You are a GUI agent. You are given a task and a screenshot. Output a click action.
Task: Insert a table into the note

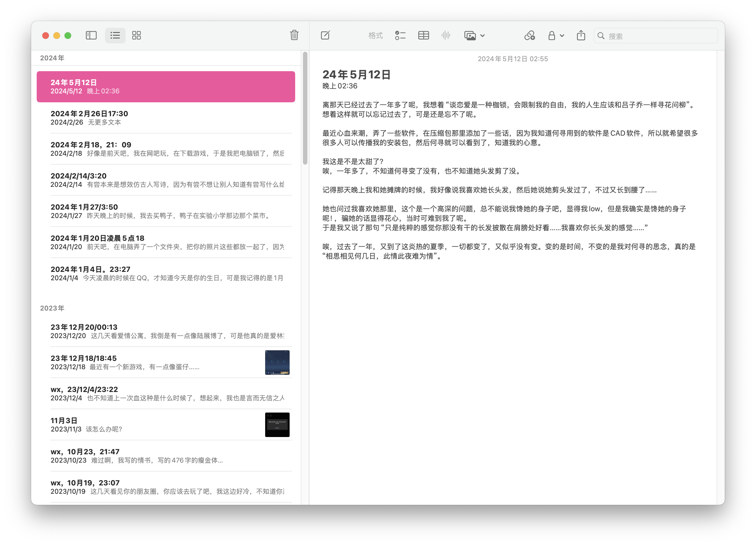(x=423, y=35)
